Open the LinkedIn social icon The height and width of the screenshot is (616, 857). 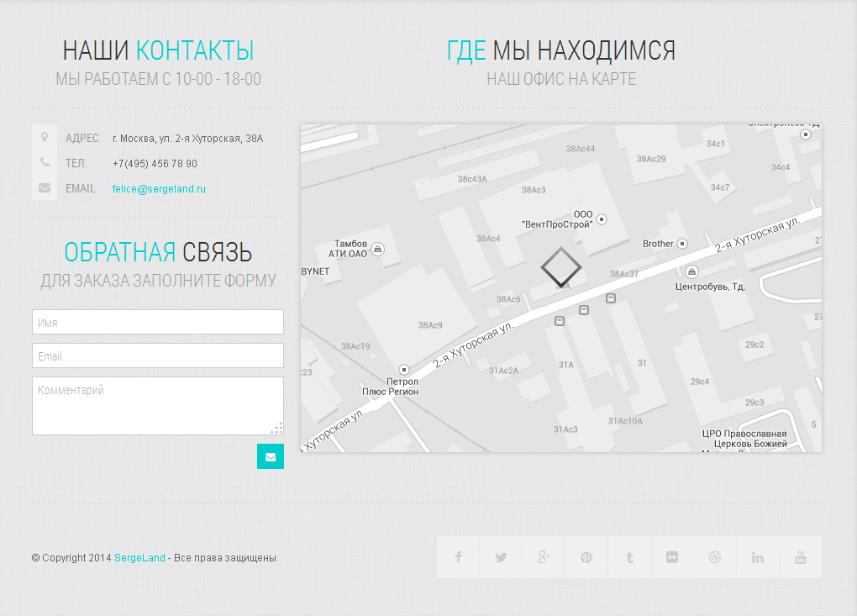(x=757, y=557)
